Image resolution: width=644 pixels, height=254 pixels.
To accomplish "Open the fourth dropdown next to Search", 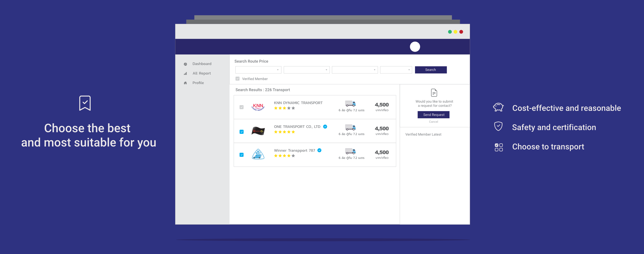I will coord(396,70).
